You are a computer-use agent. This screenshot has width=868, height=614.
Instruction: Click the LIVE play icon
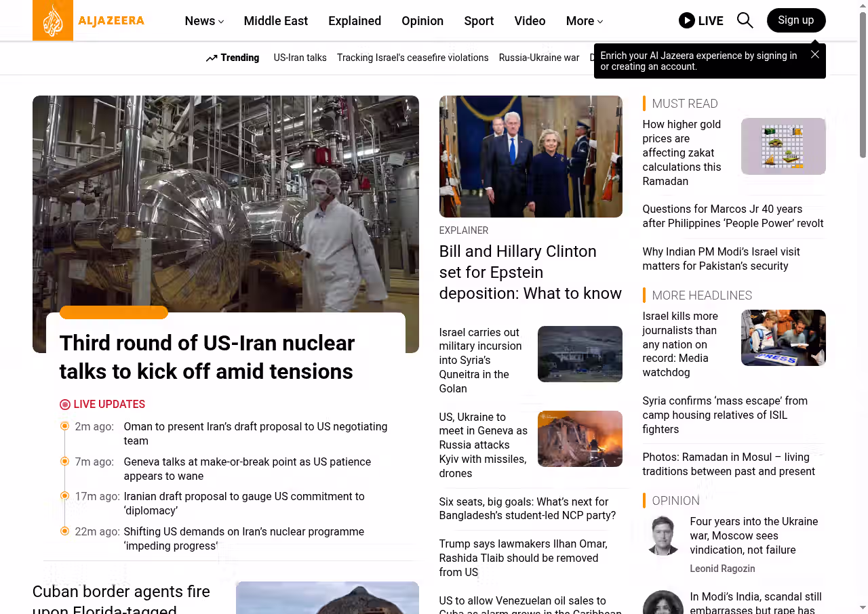(x=686, y=20)
